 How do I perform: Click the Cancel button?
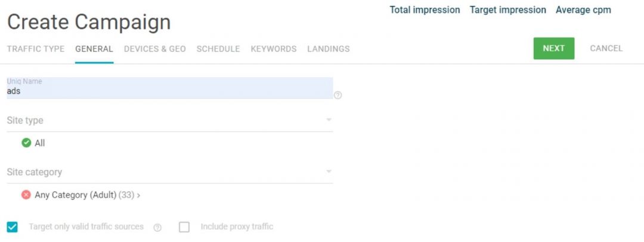[x=606, y=48]
